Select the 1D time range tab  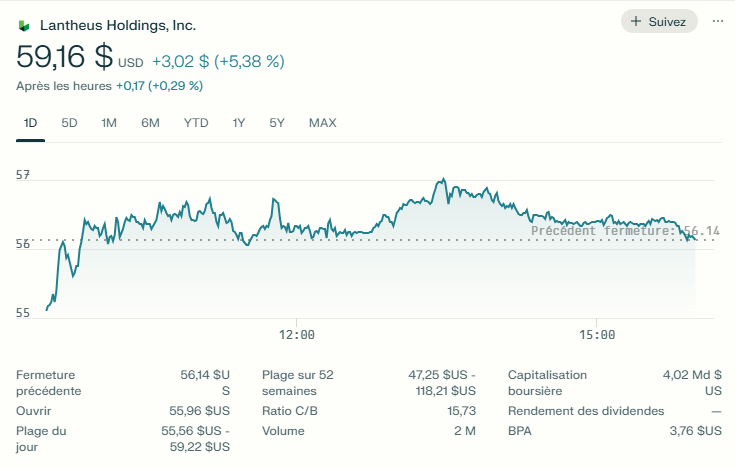tap(30, 123)
